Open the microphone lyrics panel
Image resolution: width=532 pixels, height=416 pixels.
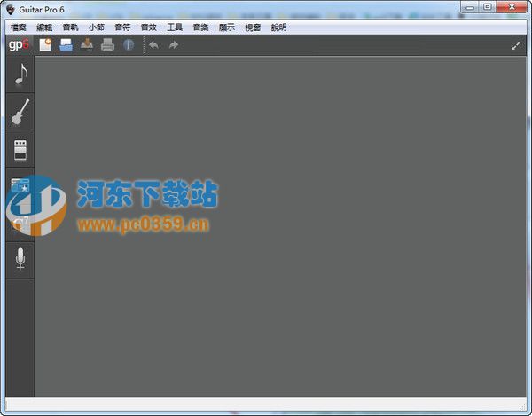pyautogui.click(x=20, y=260)
